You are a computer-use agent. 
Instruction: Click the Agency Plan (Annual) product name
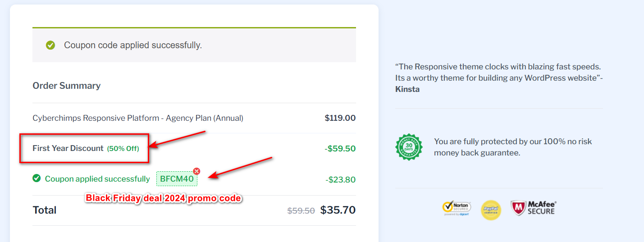click(138, 118)
